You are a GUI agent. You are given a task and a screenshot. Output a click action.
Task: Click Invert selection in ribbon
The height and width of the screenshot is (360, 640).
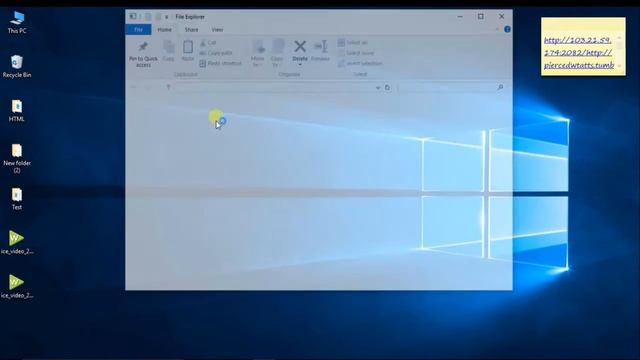coord(360,63)
